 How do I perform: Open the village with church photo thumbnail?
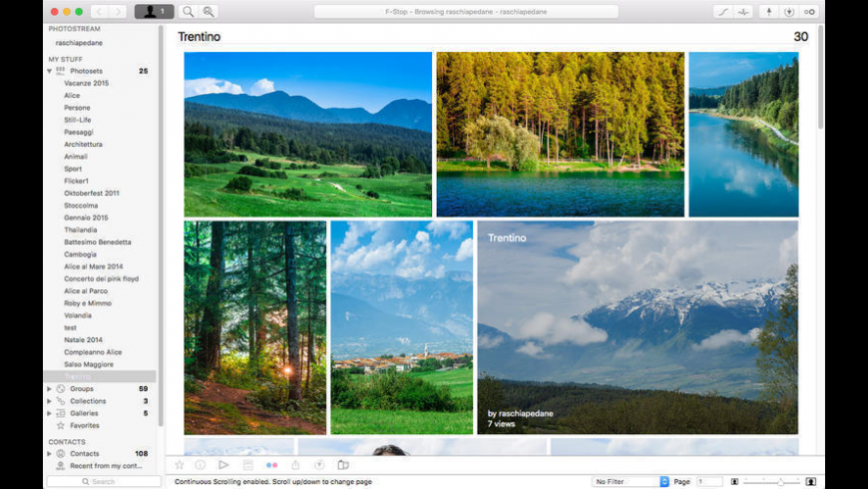[x=402, y=328]
